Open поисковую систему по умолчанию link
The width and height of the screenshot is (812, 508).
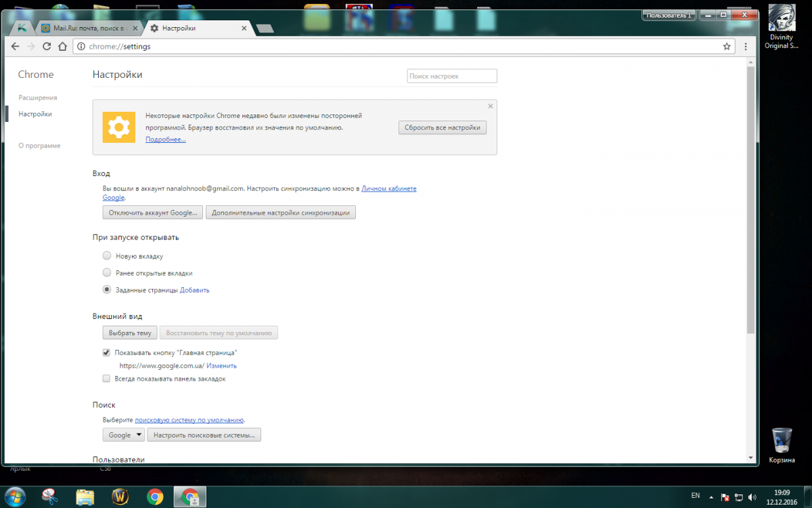(189, 420)
